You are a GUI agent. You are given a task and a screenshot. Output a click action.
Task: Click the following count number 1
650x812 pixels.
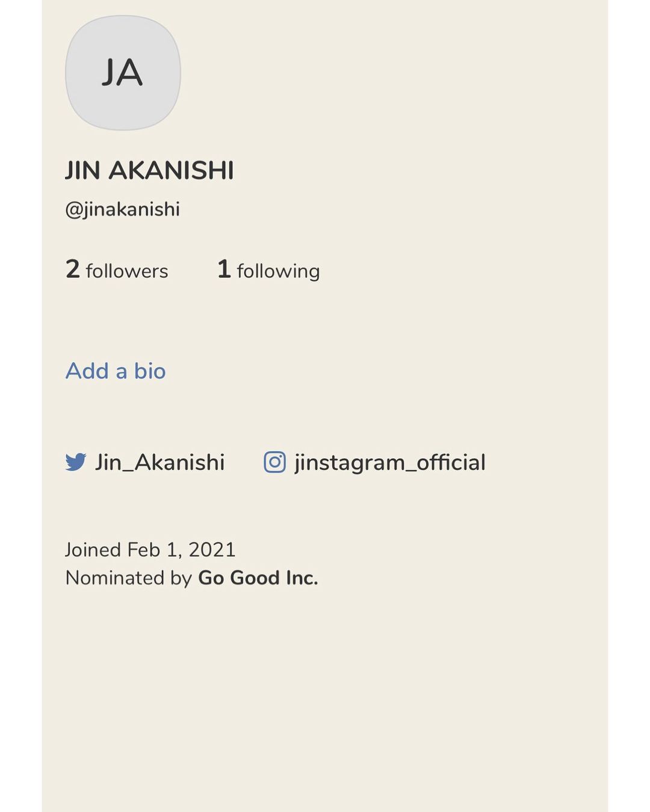click(x=224, y=269)
